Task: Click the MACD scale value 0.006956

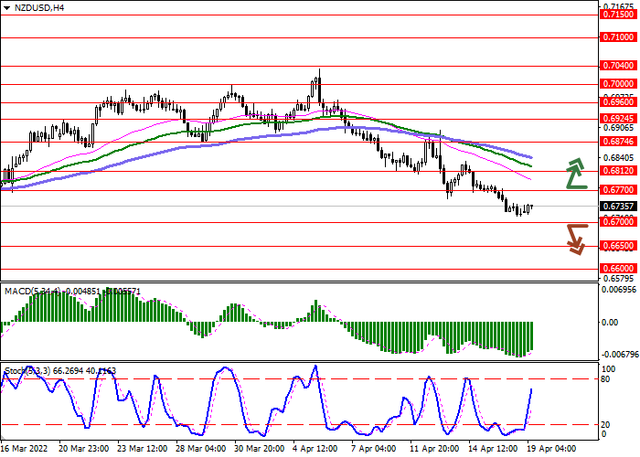Action: click(619, 289)
